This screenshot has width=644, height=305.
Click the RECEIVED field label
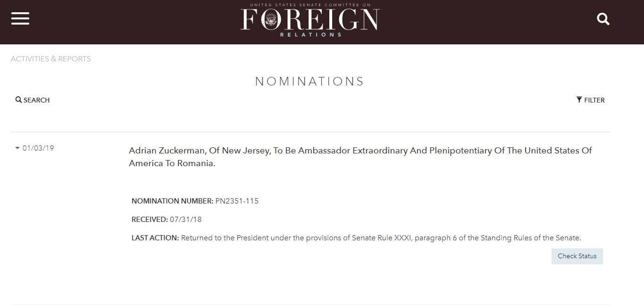tap(150, 220)
